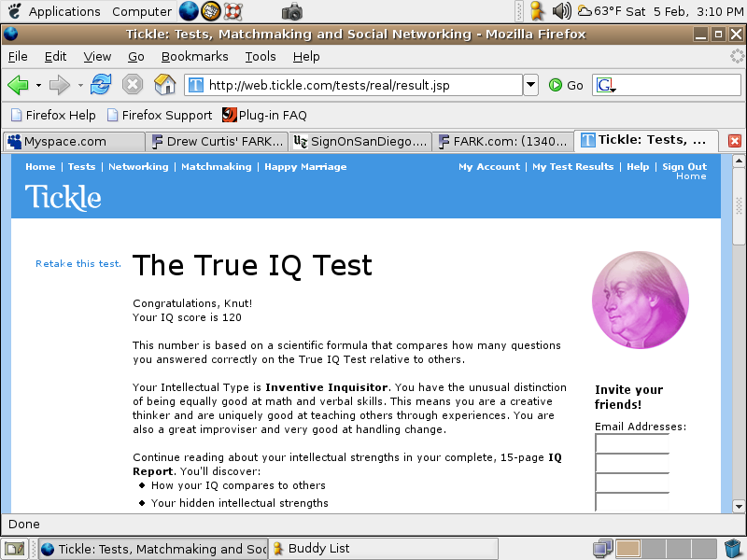Go to the Home page icon
The height and width of the screenshot is (560, 747).
pos(165,85)
